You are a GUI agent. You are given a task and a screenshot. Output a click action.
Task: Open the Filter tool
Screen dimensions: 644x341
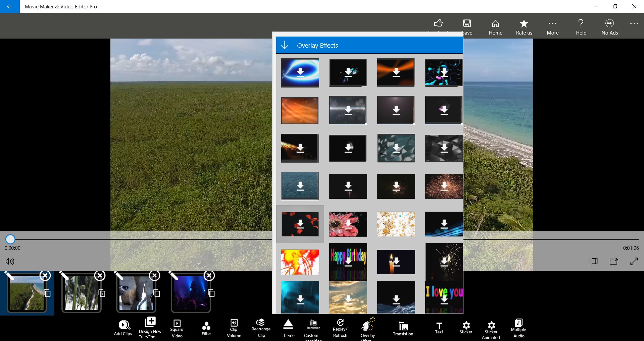[206, 328]
